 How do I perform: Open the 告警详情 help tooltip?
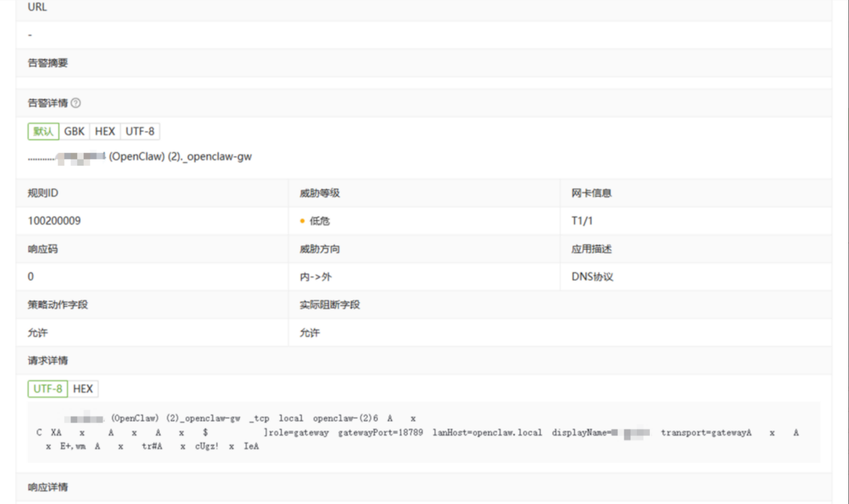(x=76, y=103)
